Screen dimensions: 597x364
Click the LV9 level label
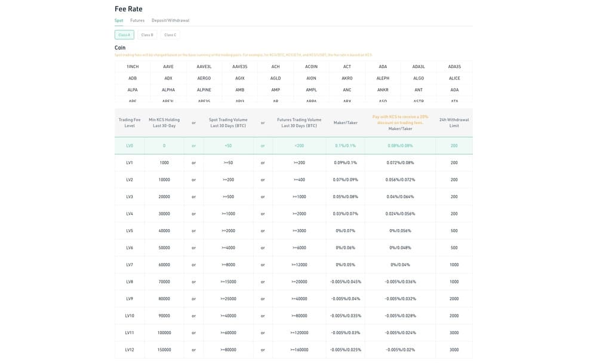[x=130, y=299]
